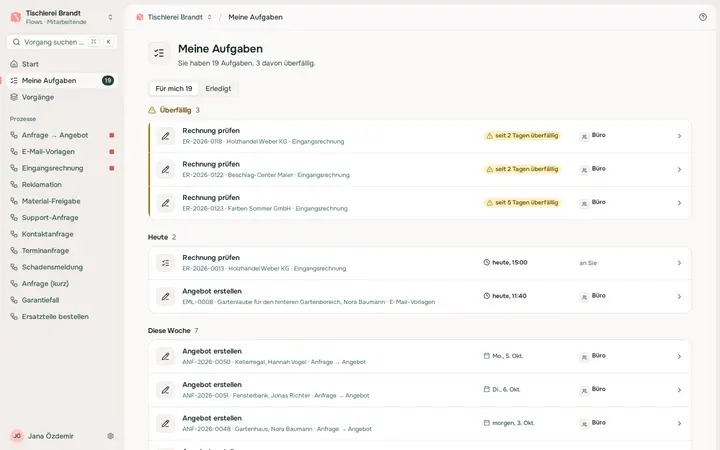Click the edit icon for ER-2026-0118 task
720x450 pixels.
[x=165, y=136]
